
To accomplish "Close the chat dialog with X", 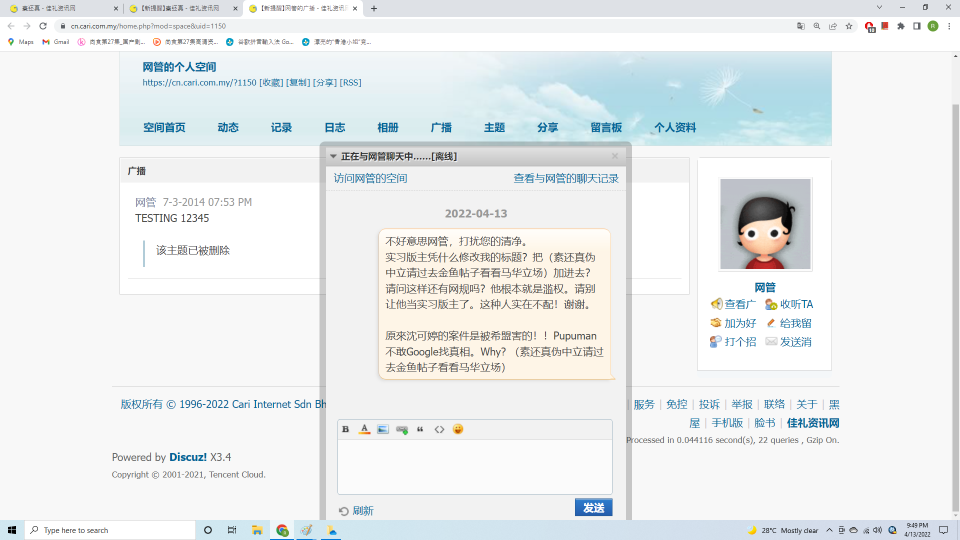I will (615, 156).
